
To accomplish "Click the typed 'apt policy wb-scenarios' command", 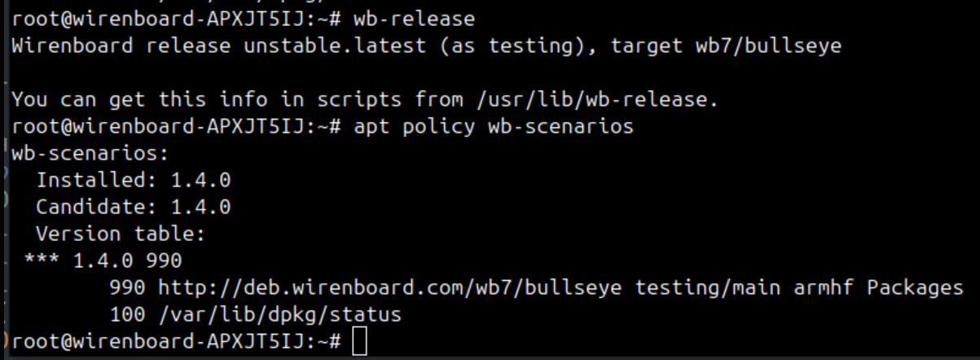I will 493,127.
